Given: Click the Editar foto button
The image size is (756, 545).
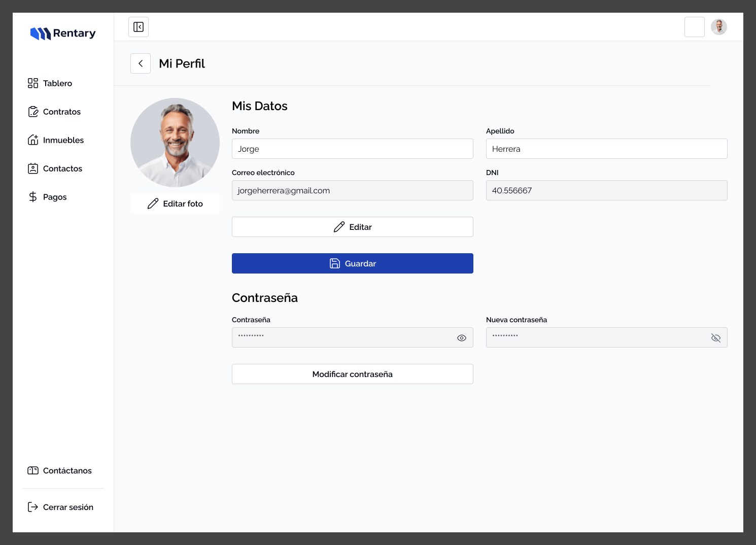Looking at the screenshot, I should pyautogui.click(x=175, y=203).
